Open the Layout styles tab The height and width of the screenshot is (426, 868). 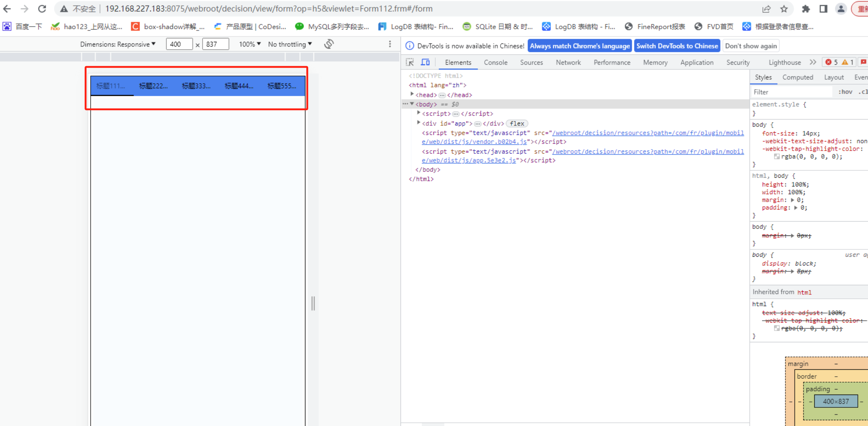pos(834,77)
